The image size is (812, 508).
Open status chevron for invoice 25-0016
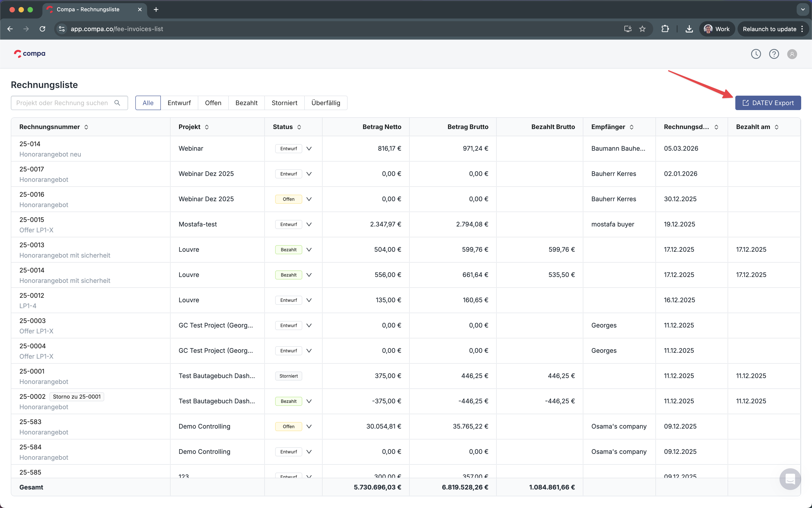pyautogui.click(x=309, y=199)
